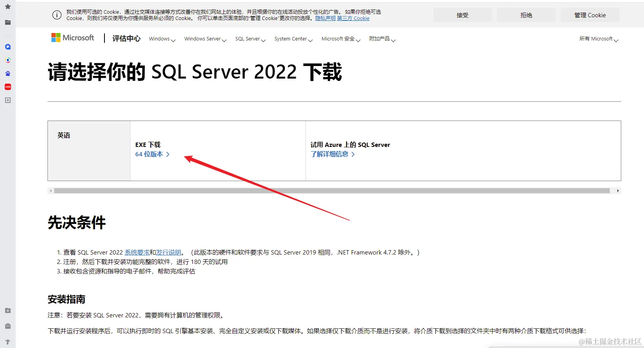Screen dimensions: 644x348
Task: Click the note starting 注意：若要安装 SQL Server 2022
Action: pos(137,315)
